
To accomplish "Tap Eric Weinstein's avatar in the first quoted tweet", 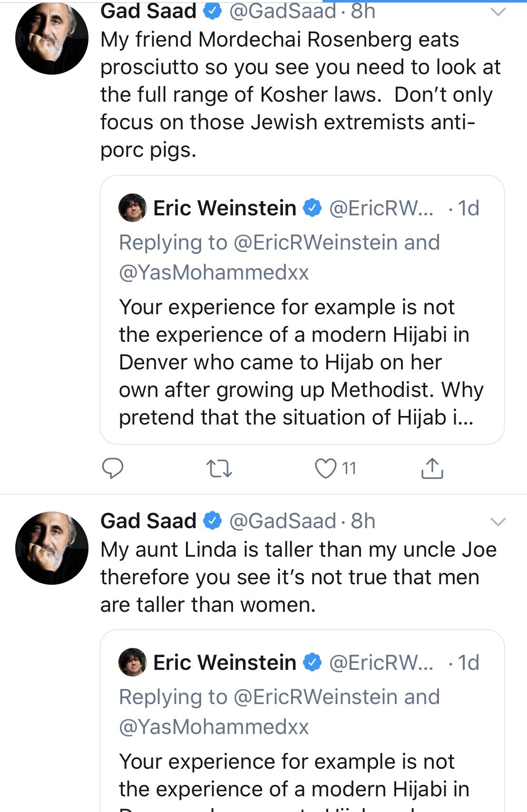I will tap(132, 208).
